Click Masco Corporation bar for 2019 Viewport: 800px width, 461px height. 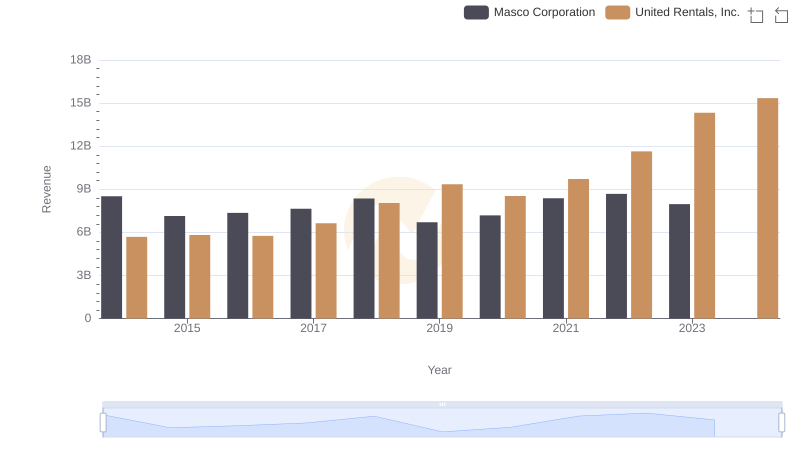click(427, 270)
